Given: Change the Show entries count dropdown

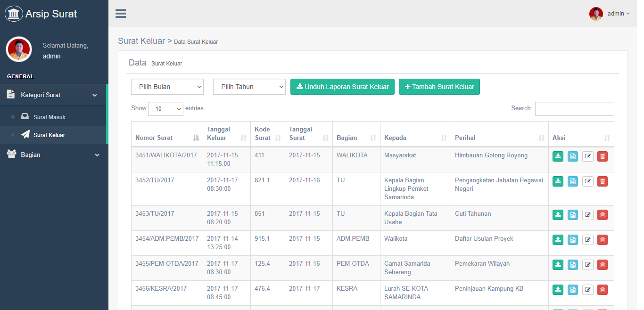Looking at the screenshot, I should click(165, 109).
